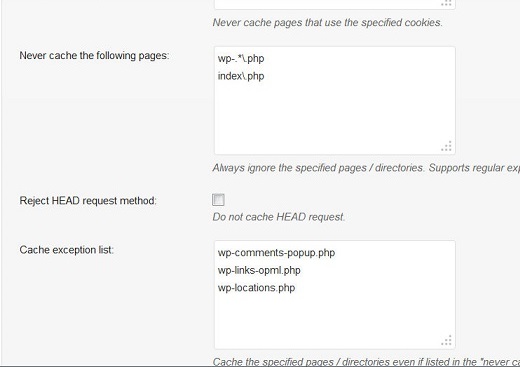Click the resize grip of the cookies textarea
The height and width of the screenshot is (367, 520).
click(x=447, y=3)
